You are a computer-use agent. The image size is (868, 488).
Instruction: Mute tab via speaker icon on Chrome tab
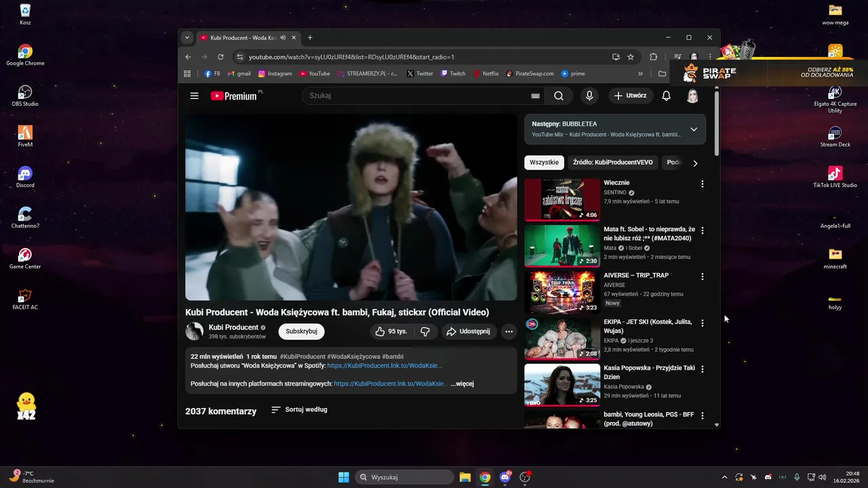click(x=283, y=38)
